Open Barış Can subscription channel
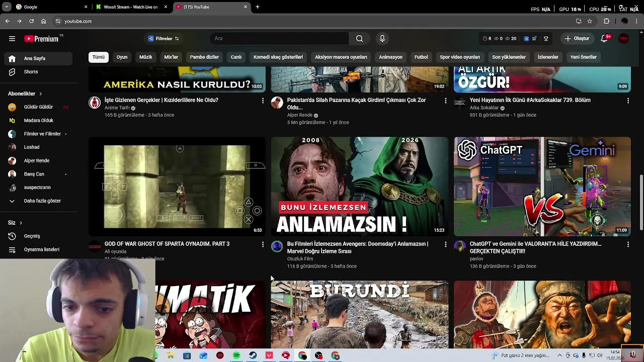This screenshot has height=362, width=644. coord(39,174)
